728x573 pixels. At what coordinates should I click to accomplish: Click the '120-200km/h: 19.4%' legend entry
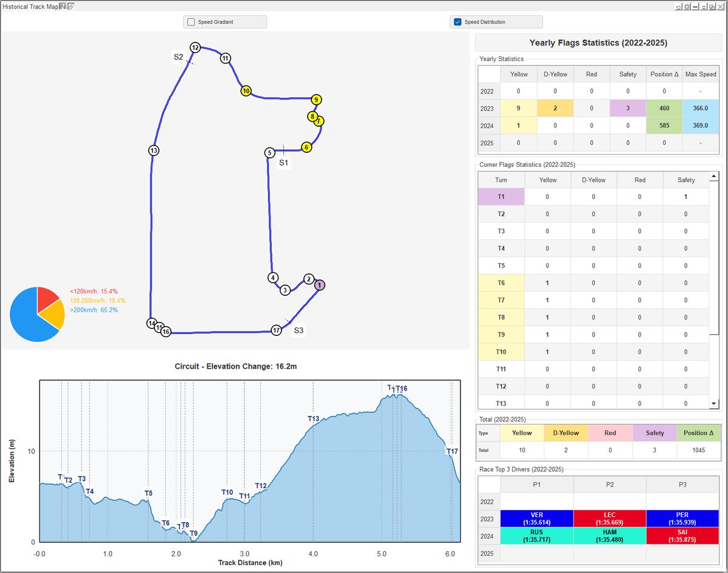click(x=98, y=301)
